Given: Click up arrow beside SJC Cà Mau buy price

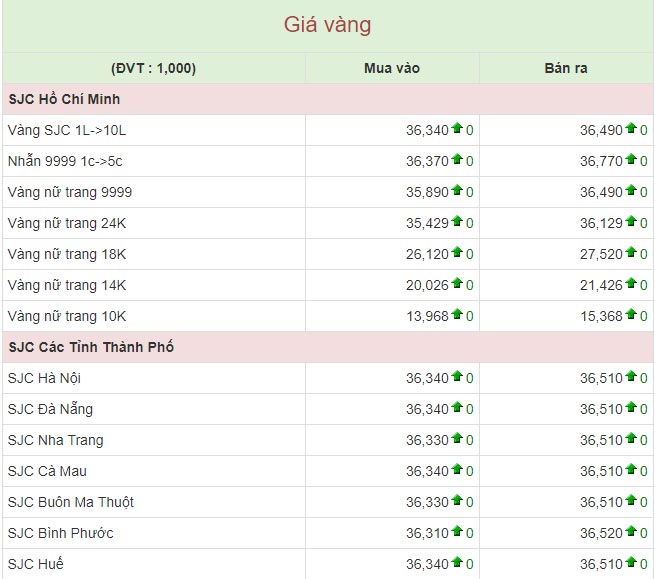Looking at the screenshot, I should pyautogui.click(x=457, y=470).
